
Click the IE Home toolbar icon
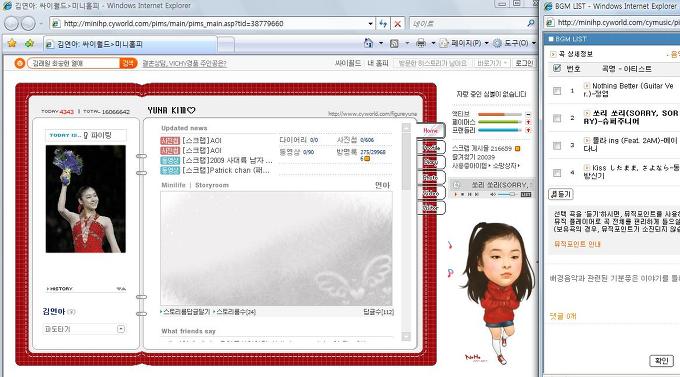(x=368, y=43)
